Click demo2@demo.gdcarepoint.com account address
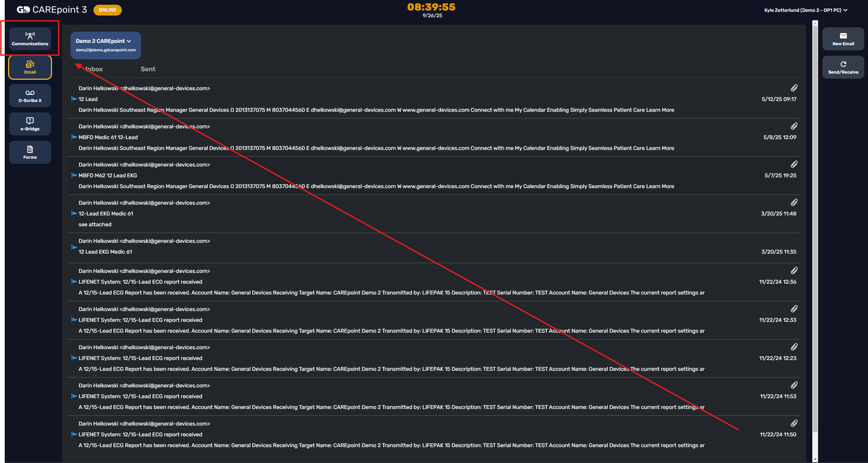Image resolution: width=868 pixels, height=463 pixels. (x=106, y=50)
